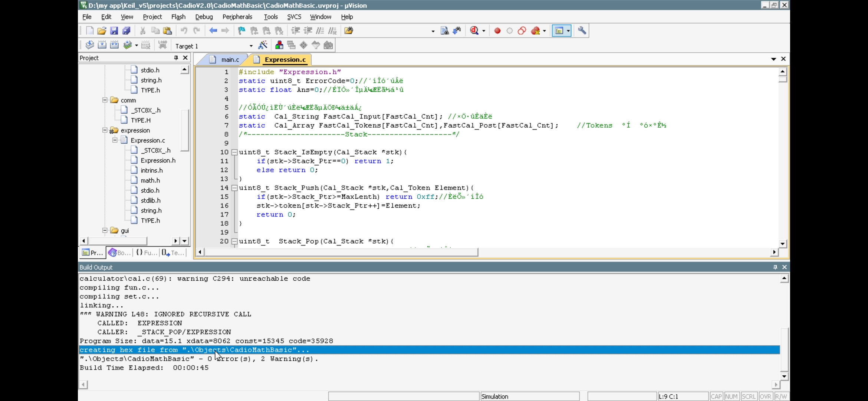The image size is (868, 401).
Task: Pin the Project panel
Action: [176, 58]
